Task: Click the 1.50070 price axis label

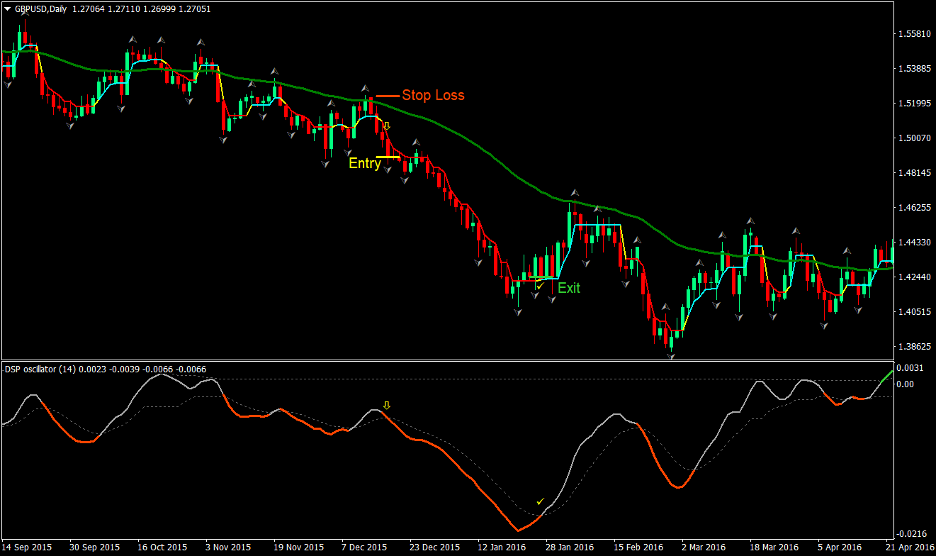Action: click(x=915, y=138)
